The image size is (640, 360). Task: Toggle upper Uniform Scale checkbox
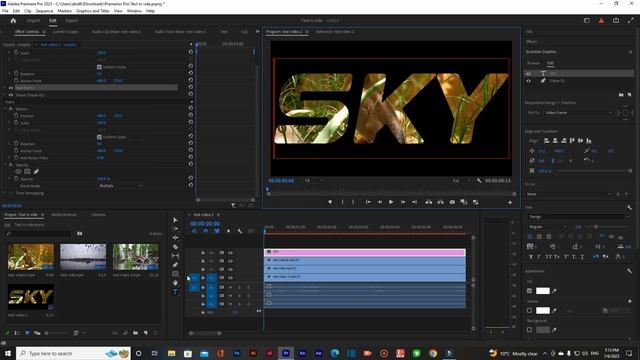pyautogui.click(x=99, y=67)
